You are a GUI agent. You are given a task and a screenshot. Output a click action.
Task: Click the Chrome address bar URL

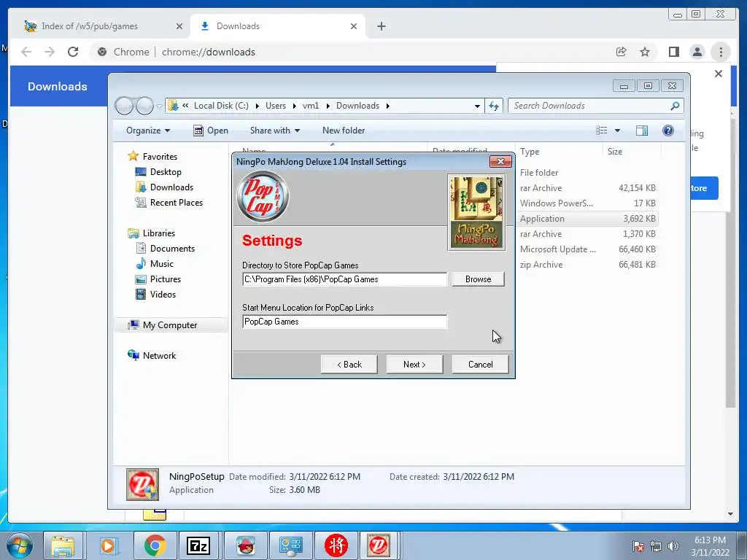click(x=208, y=52)
